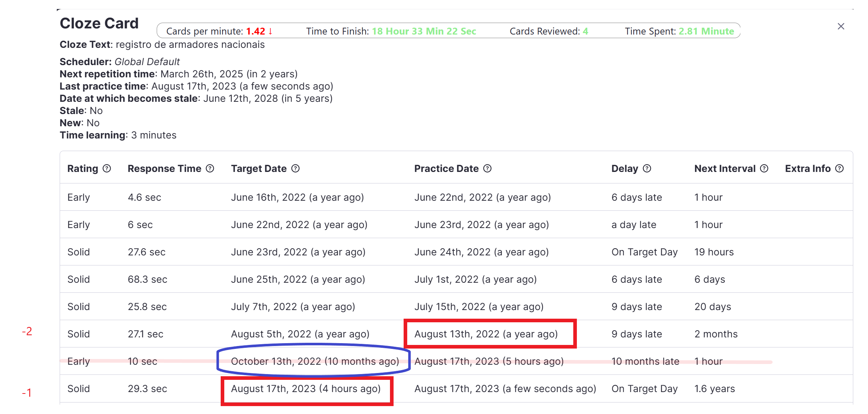The height and width of the screenshot is (414, 868).
Task: Click the August 13th, 2022 practice date cell
Action: click(x=486, y=334)
